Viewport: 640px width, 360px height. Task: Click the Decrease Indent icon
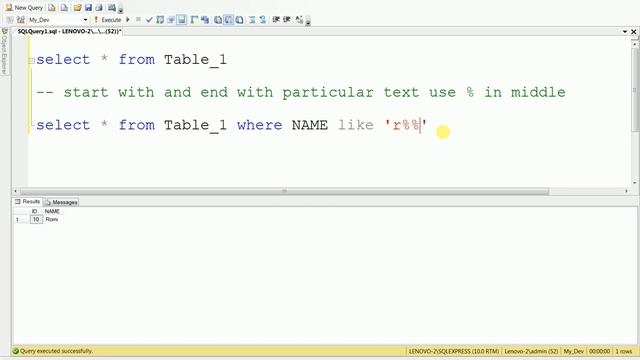pos(276,20)
